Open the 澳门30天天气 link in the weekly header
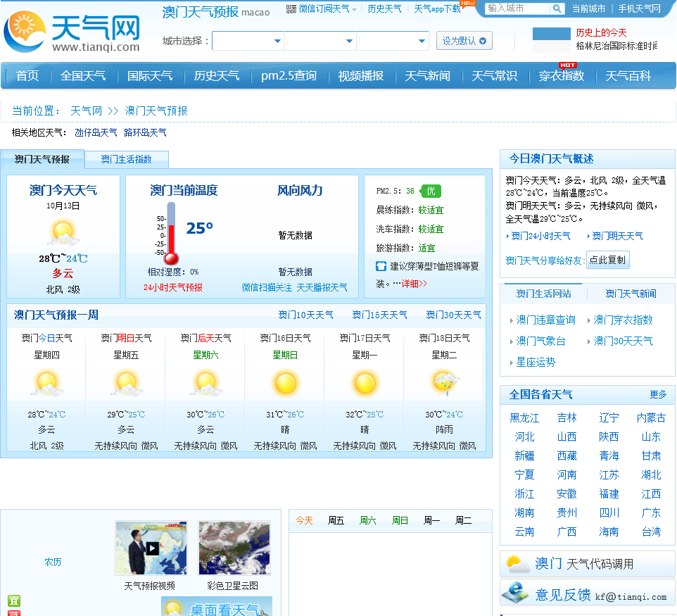The width and height of the screenshot is (677, 616). pos(453,315)
